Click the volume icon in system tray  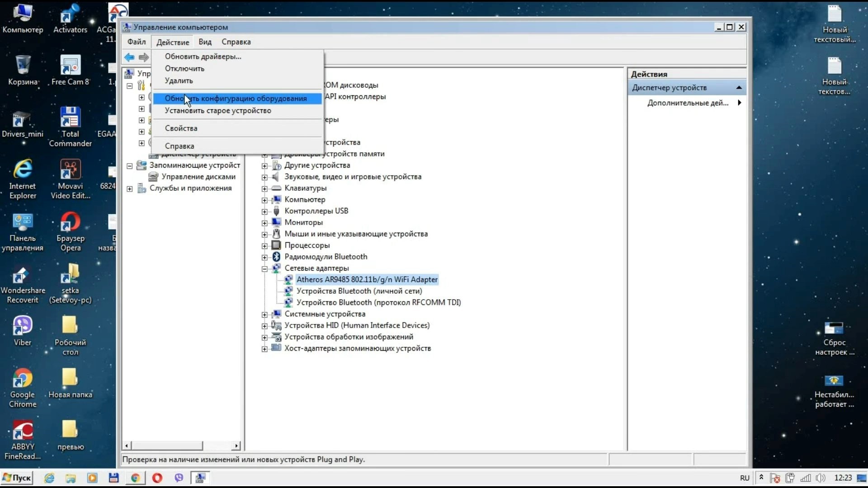[x=821, y=478]
